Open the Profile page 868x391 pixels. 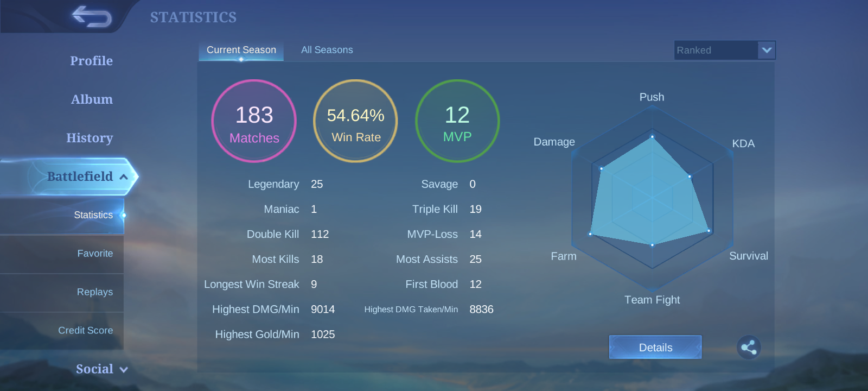click(91, 61)
